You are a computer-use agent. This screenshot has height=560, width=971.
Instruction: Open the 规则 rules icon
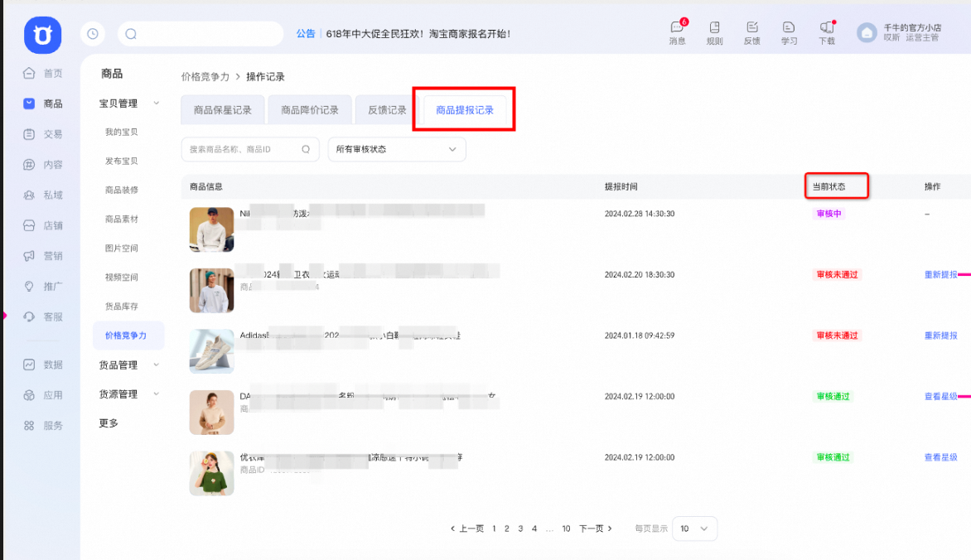point(715,33)
